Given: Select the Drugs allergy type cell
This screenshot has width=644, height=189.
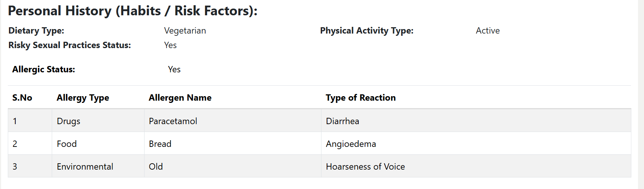Looking at the screenshot, I should point(69,121).
